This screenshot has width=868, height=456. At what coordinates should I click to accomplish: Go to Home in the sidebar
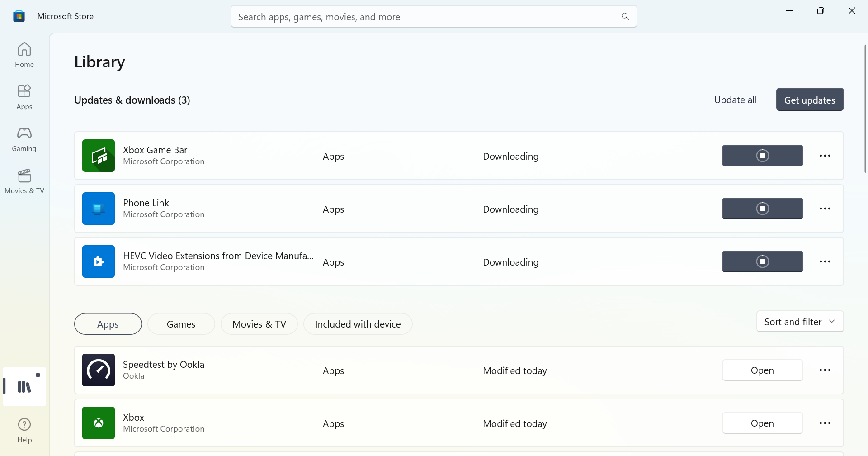click(x=24, y=55)
